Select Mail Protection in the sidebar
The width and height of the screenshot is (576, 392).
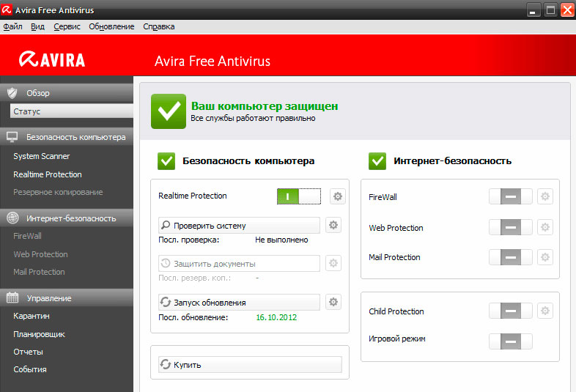coord(39,272)
